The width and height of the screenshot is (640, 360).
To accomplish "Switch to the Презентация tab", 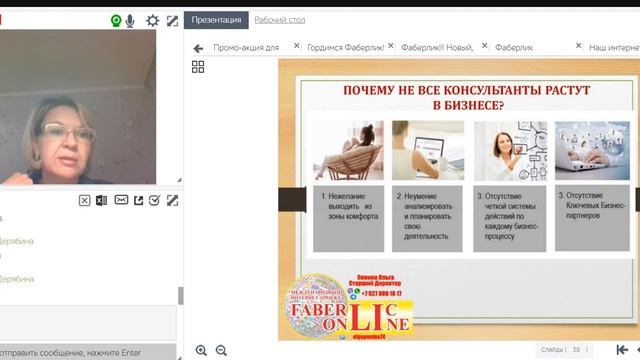I will point(216,20).
